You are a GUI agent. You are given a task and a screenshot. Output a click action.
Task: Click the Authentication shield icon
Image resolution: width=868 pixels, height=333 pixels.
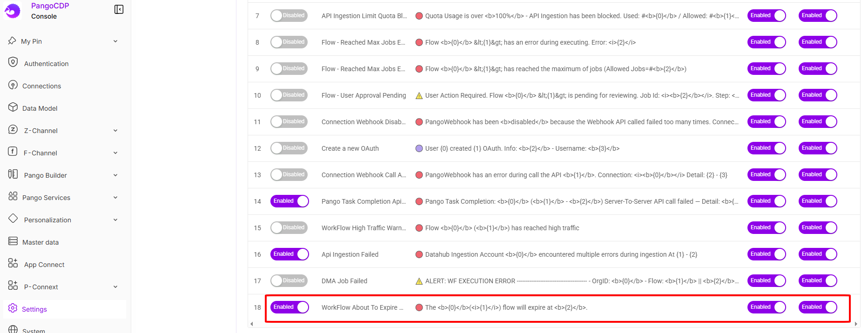pyautogui.click(x=13, y=62)
